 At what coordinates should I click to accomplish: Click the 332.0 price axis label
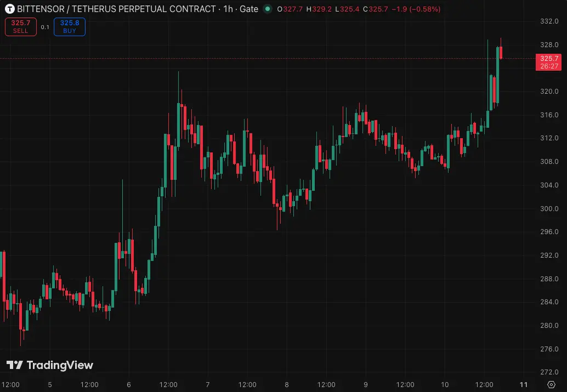549,21
